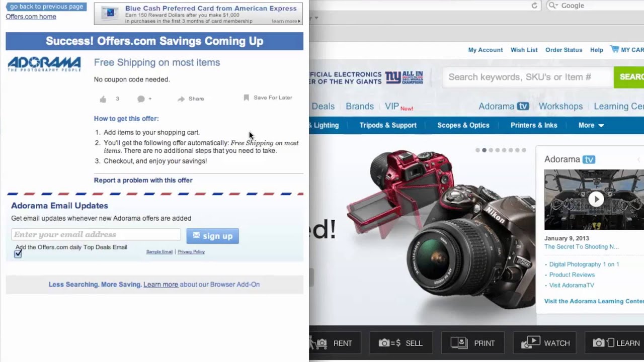Viewport: 644px width, 362px height.
Task: Open The Secret To Shooting N... video link
Action: click(582, 246)
